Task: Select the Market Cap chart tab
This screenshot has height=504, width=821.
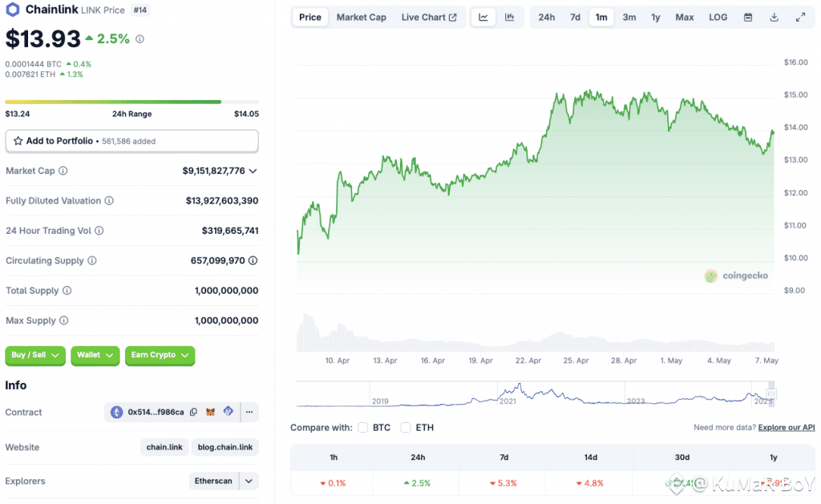Action: (362, 18)
